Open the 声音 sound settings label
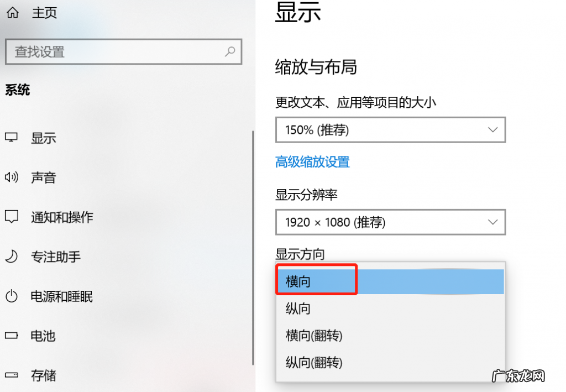 pos(43,177)
